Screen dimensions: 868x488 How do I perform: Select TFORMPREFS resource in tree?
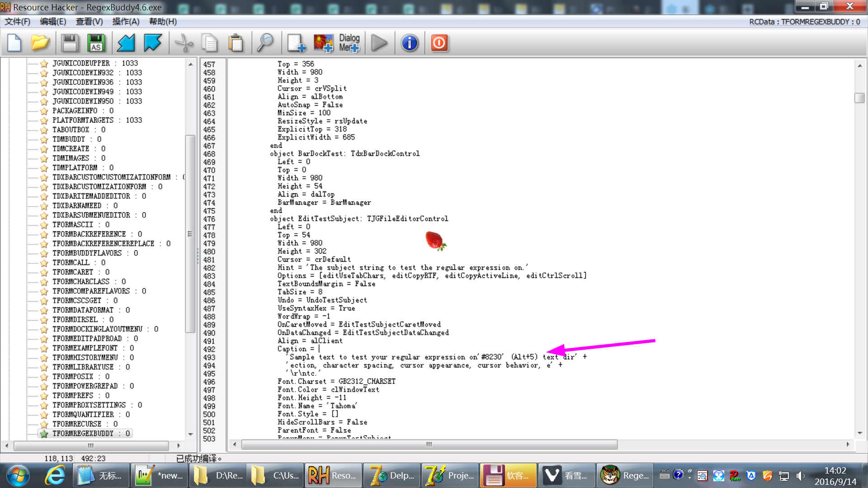click(73, 395)
